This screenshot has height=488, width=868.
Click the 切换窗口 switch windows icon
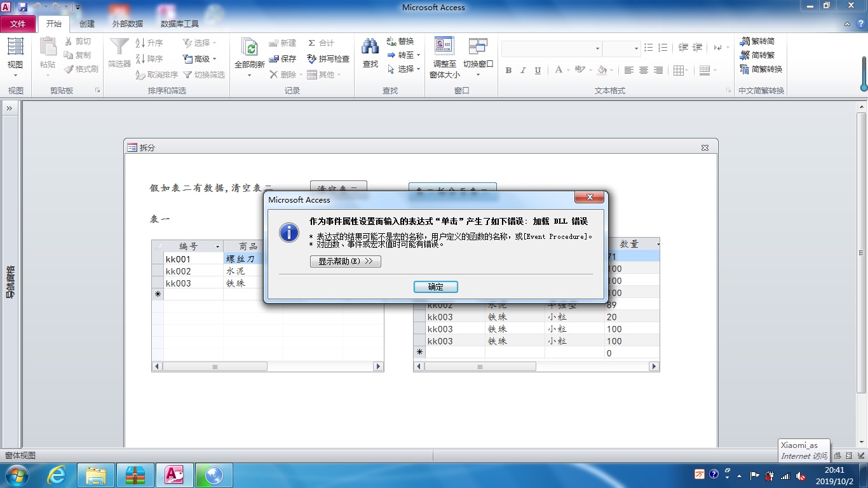pyautogui.click(x=478, y=48)
